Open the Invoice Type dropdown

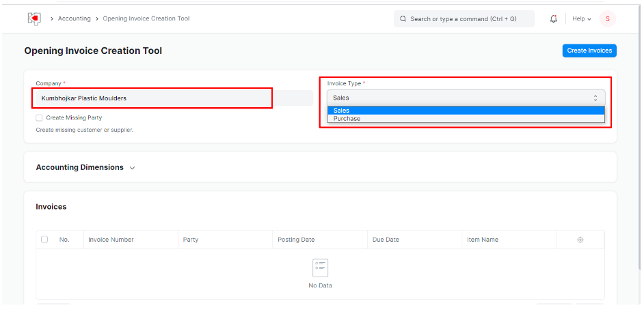[x=466, y=98]
